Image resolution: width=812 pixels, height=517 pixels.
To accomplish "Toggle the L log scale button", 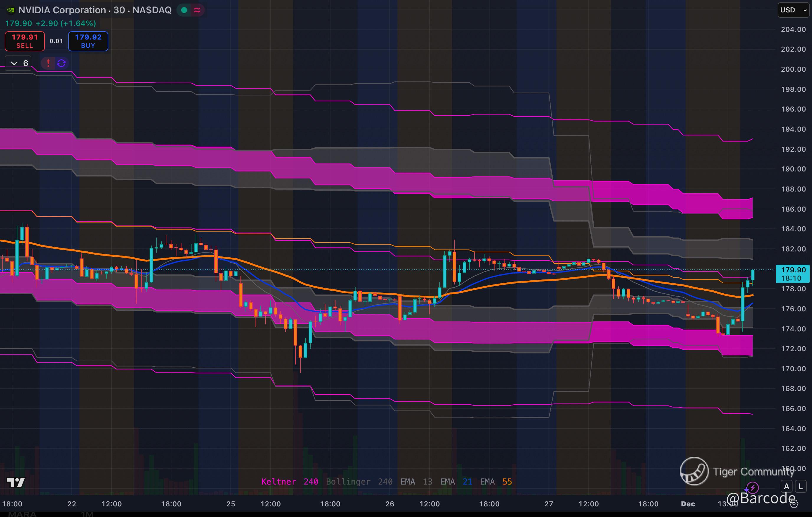I will click(800, 487).
